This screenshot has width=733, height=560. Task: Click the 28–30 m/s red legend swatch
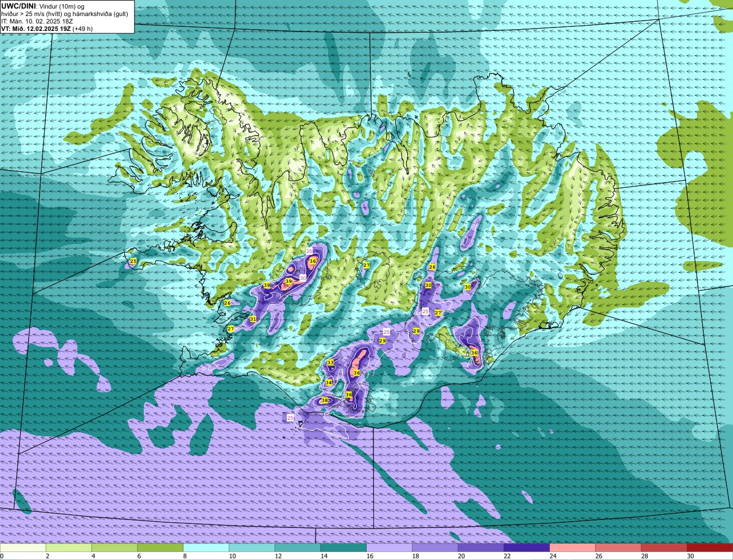click(664, 547)
